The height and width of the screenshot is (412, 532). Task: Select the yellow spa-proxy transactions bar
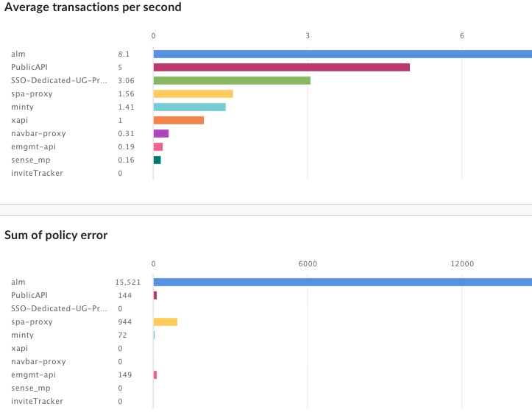click(x=193, y=93)
